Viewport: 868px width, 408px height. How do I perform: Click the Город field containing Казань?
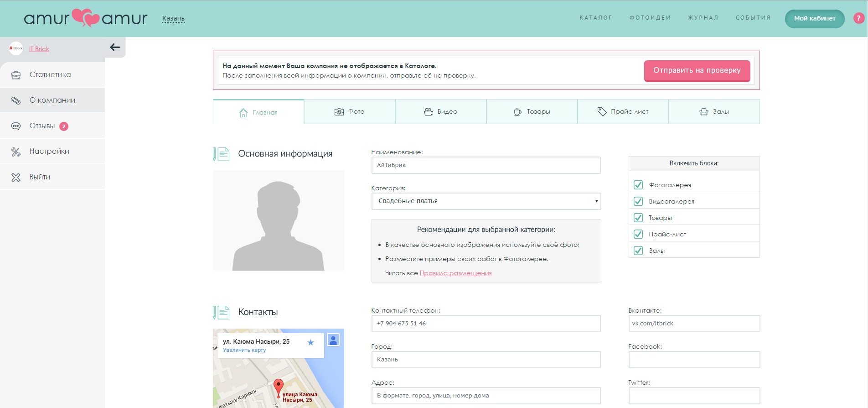pyautogui.click(x=486, y=360)
